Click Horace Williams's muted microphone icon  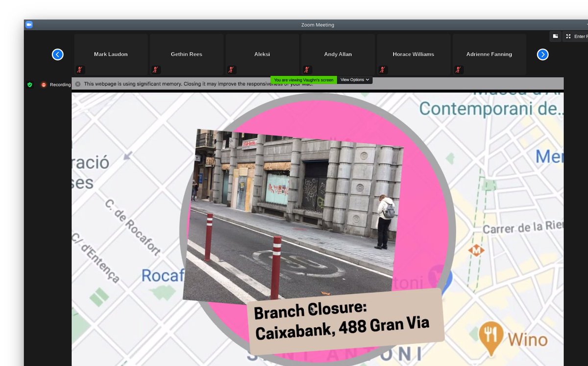point(383,70)
